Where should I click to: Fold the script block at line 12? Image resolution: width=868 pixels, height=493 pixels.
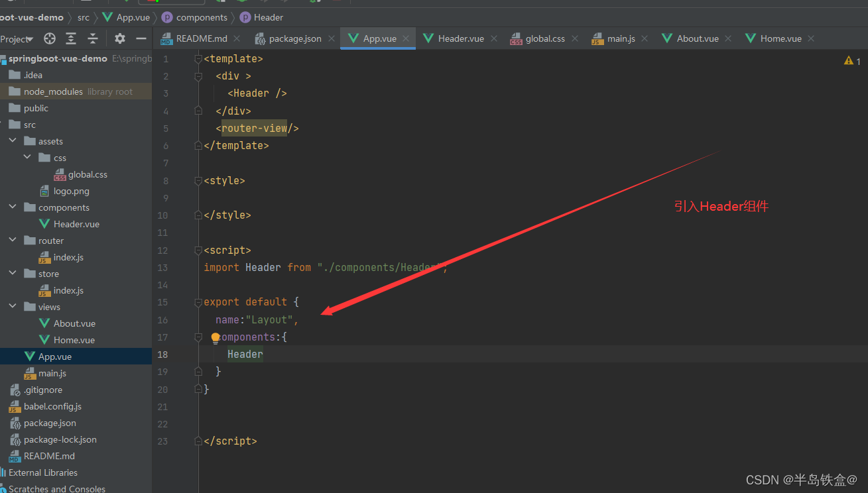pyautogui.click(x=198, y=250)
